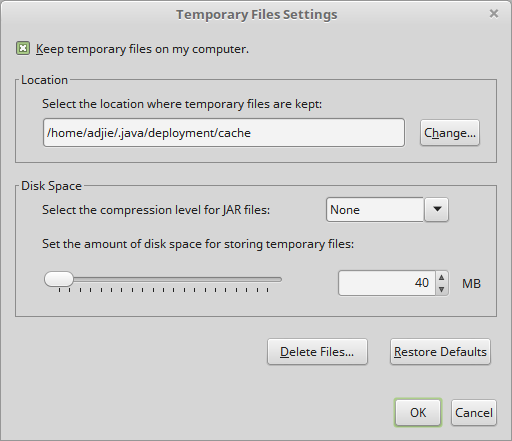This screenshot has height=441, width=512.
Task: Click the Keep temporary files label text
Action: click(142, 49)
